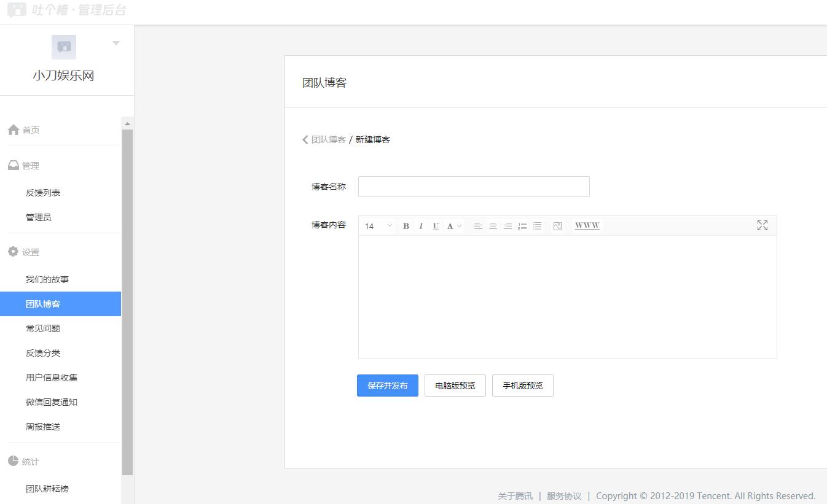Open 反馈分类 settings page

pyautogui.click(x=43, y=353)
